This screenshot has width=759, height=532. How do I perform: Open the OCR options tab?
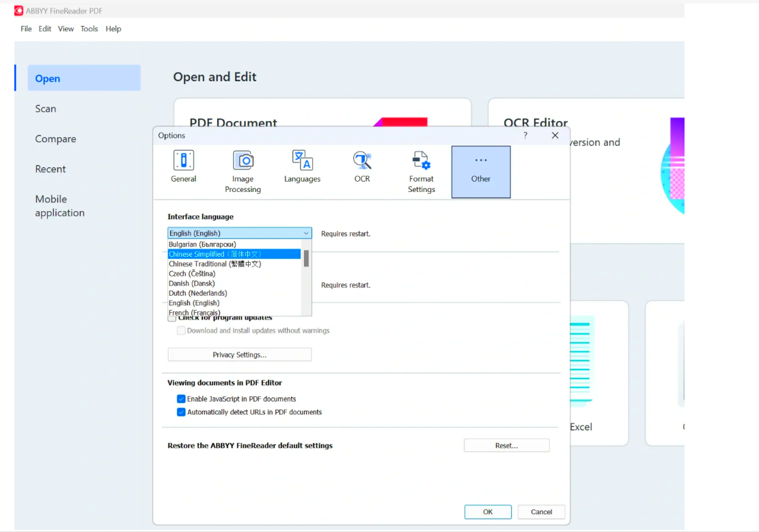pyautogui.click(x=361, y=167)
